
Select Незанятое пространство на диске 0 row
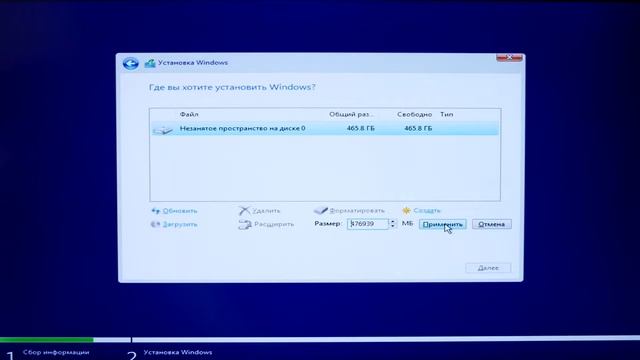point(325,129)
